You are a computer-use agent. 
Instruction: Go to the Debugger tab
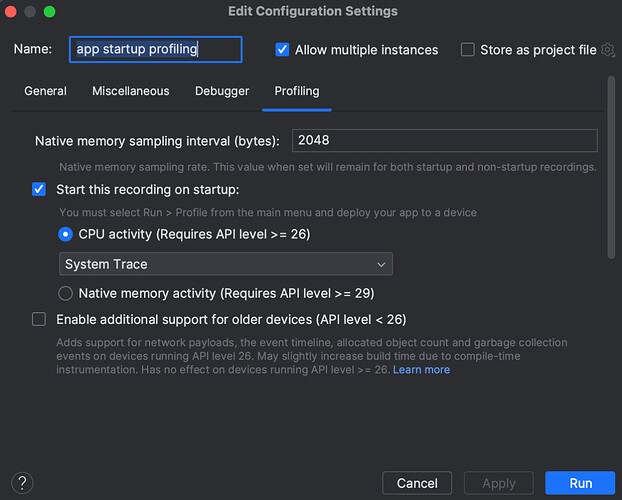click(x=222, y=91)
